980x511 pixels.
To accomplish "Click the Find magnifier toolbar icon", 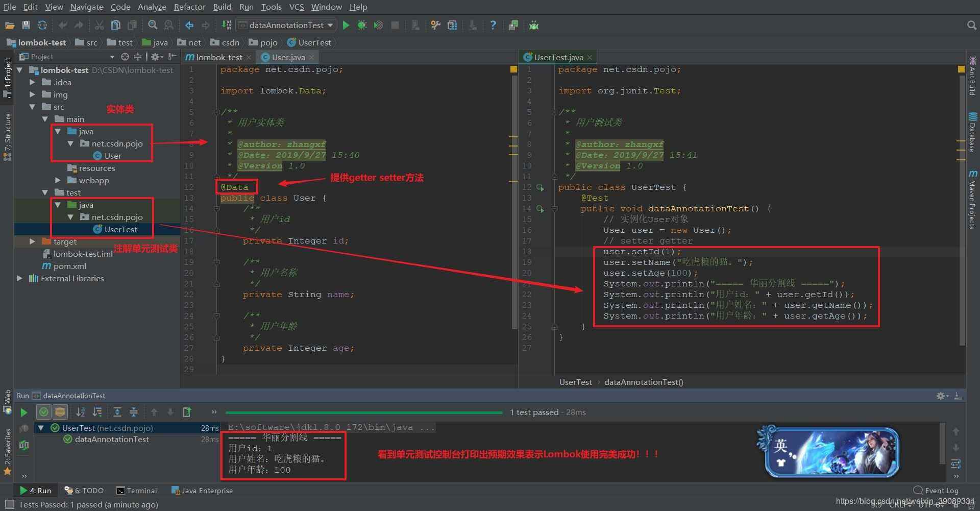I will click(153, 25).
